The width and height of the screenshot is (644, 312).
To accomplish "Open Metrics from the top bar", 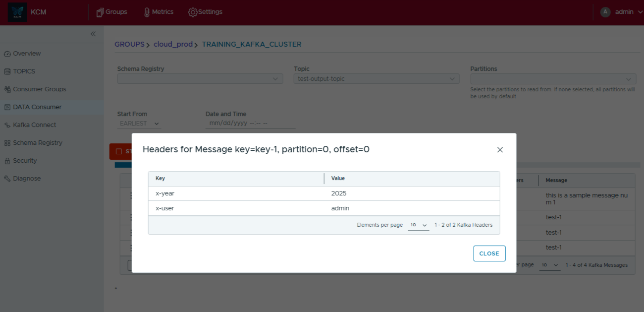I will [158, 12].
